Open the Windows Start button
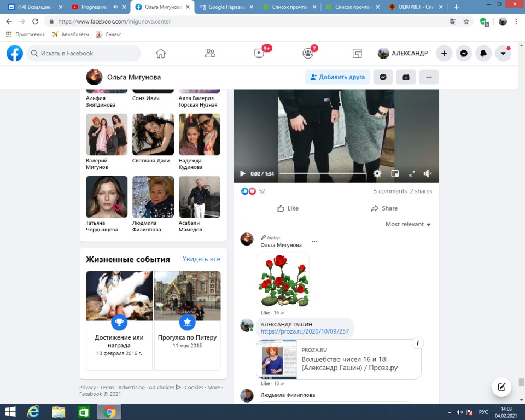 click(10, 412)
